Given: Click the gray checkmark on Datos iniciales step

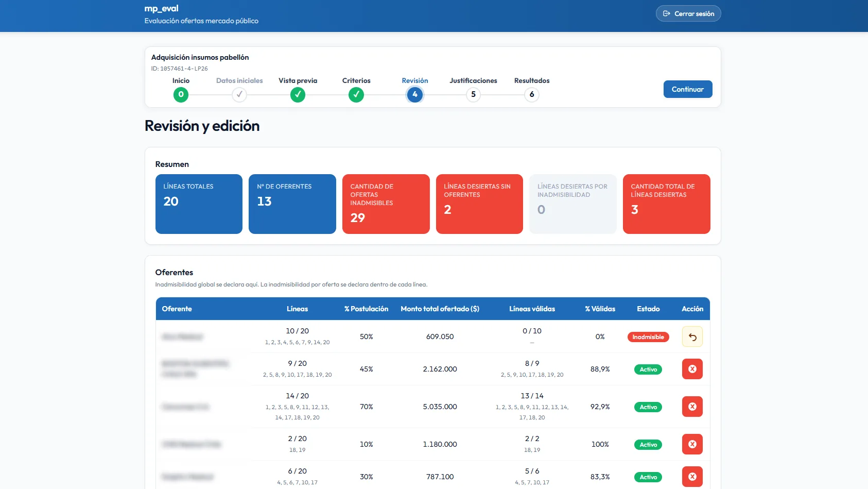Looking at the screenshot, I should tap(239, 94).
